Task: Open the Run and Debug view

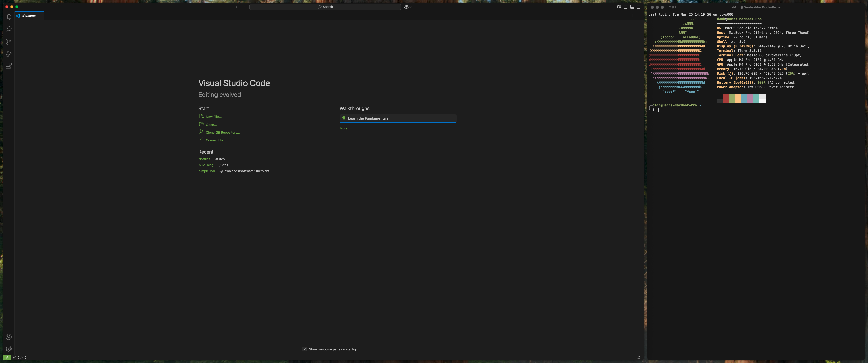Action: pyautogui.click(x=8, y=53)
